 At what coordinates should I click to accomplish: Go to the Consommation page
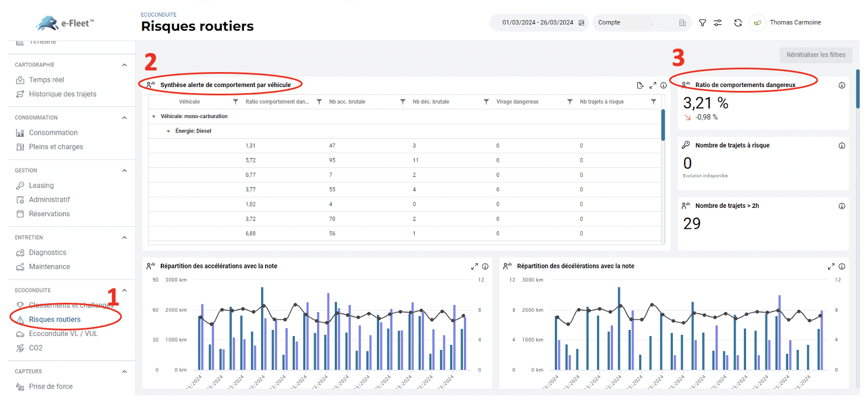point(53,133)
